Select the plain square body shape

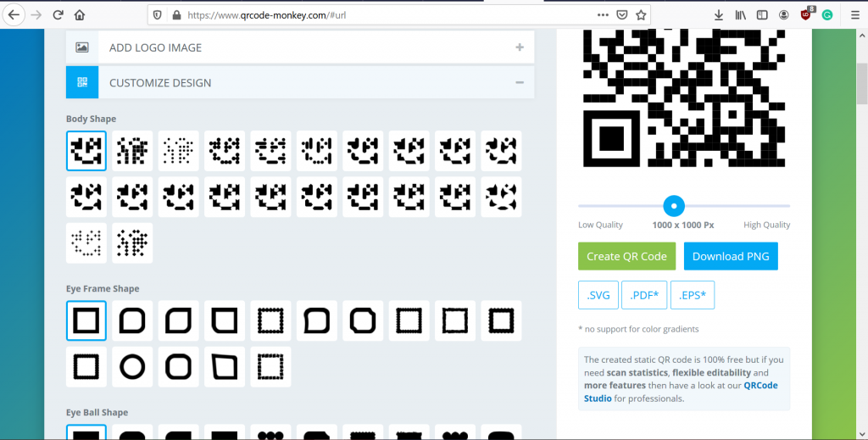tap(86, 151)
